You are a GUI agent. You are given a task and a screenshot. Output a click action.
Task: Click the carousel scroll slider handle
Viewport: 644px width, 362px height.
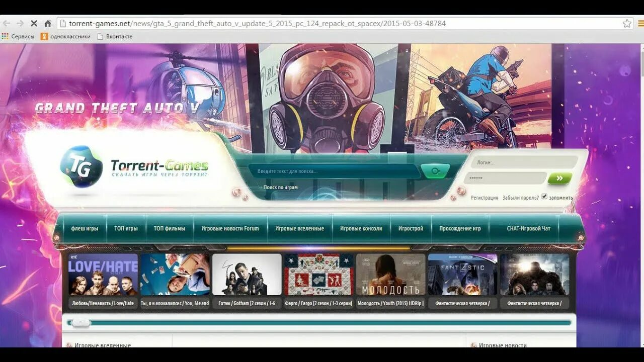(80, 323)
